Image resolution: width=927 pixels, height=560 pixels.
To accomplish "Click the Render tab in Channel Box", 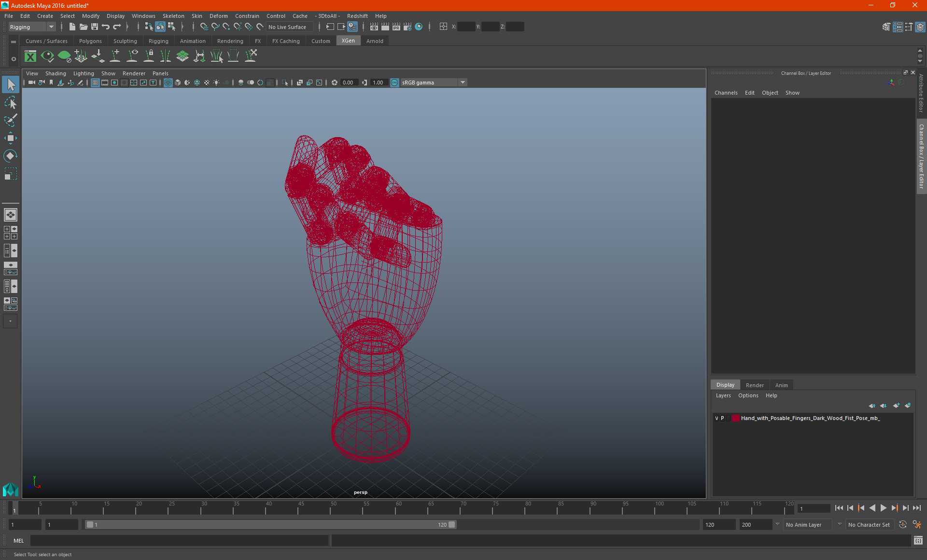I will pyautogui.click(x=755, y=385).
